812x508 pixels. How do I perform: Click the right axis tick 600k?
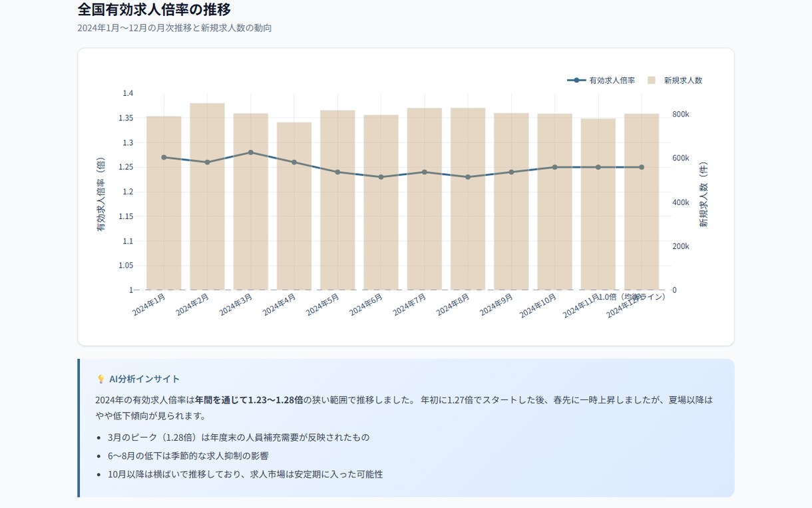click(x=681, y=158)
